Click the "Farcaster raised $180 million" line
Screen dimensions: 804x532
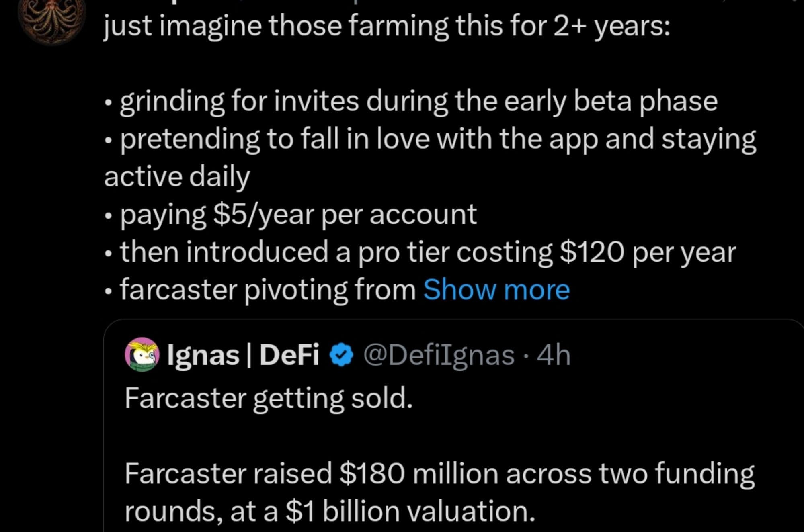tap(439, 473)
